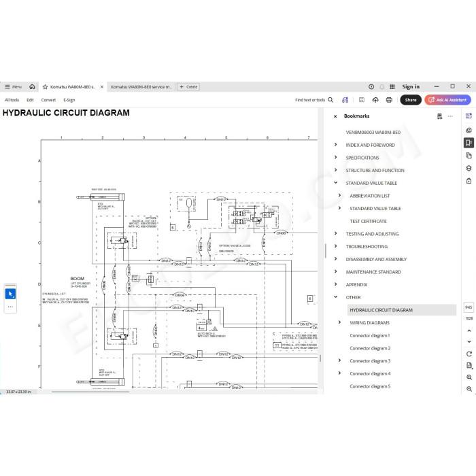Expand Connector diagram 3 bookmark
476x476 pixels.
tap(340, 360)
